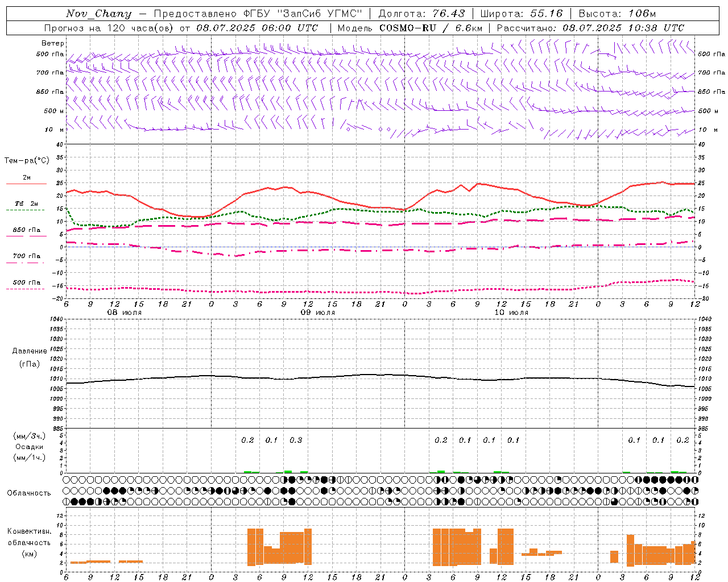This screenshot has width=728, height=582.
Task: Click the '(мм/3ч.)' precipitation unit label
Action: pos(30,436)
